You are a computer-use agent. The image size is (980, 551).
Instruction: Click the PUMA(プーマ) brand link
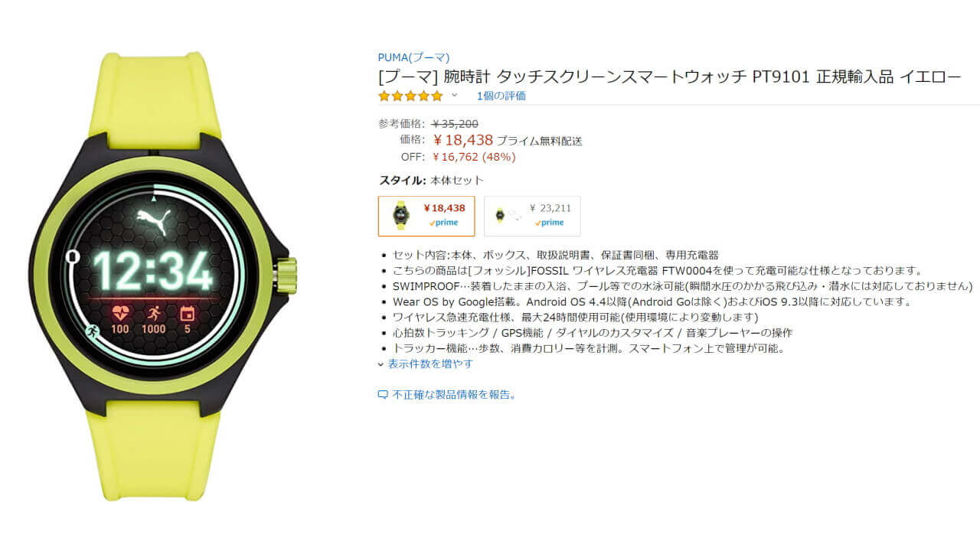[413, 57]
